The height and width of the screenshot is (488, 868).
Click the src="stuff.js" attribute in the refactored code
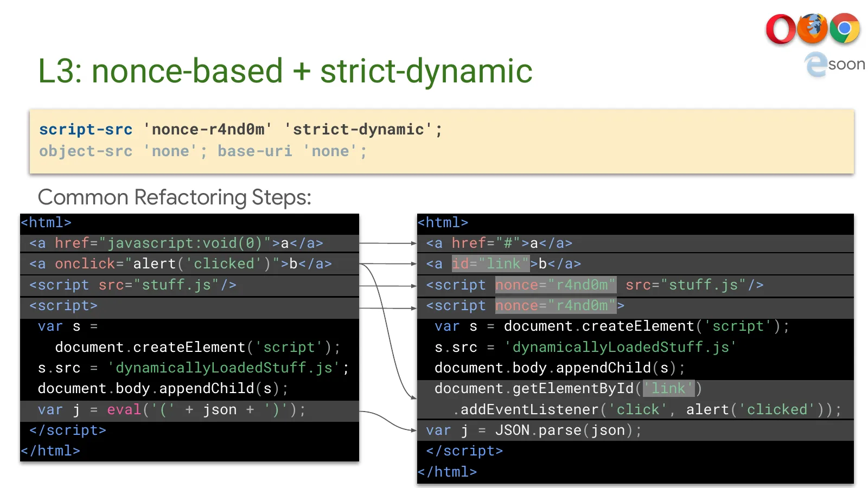point(686,285)
